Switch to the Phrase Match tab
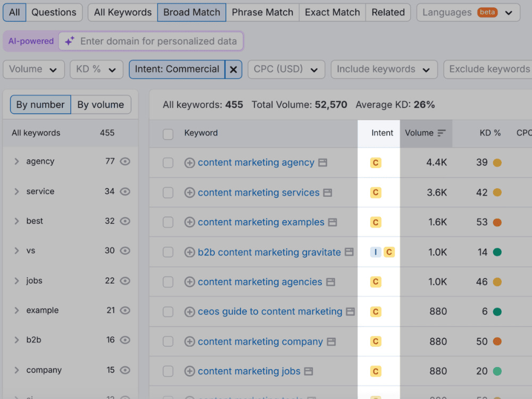The image size is (532, 399). pos(262,13)
